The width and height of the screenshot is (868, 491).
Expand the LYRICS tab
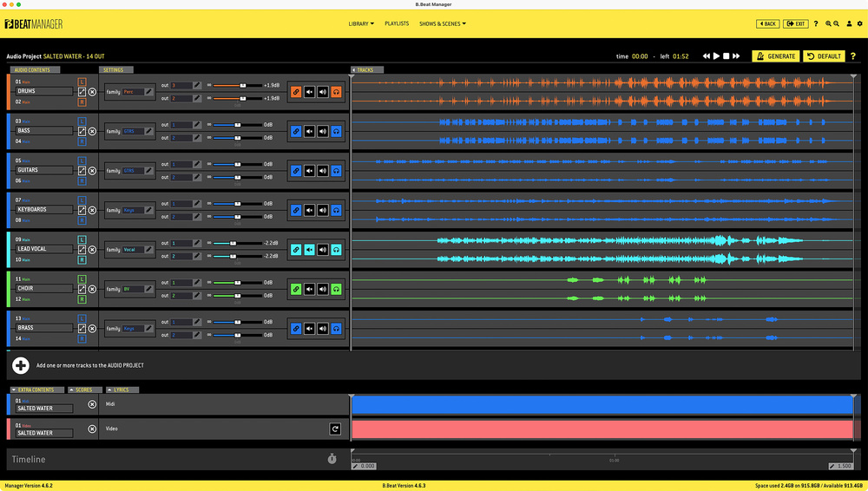click(x=121, y=390)
